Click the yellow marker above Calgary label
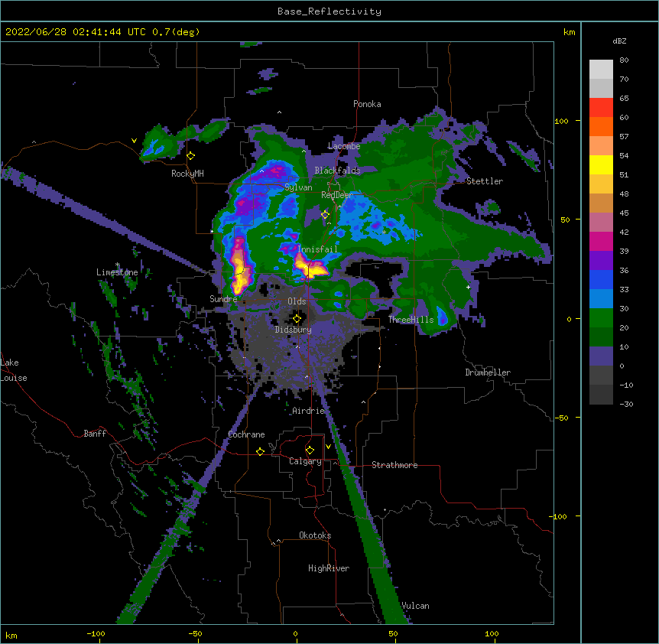 point(310,450)
